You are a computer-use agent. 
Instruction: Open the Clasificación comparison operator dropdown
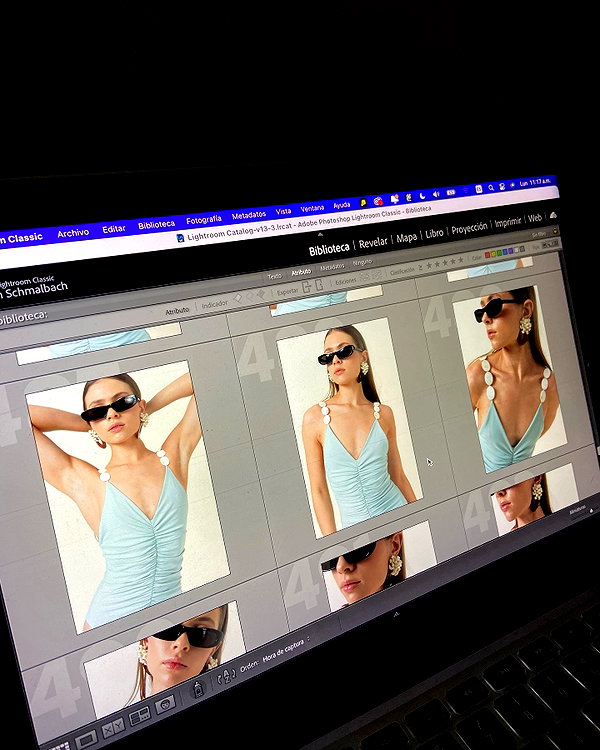pyautogui.click(x=421, y=267)
